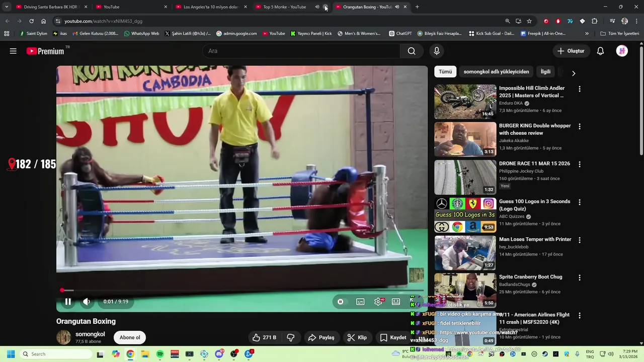This screenshot has width=644, height=362.
Task: Click the Oluştur create button
Action: point(571,51)
